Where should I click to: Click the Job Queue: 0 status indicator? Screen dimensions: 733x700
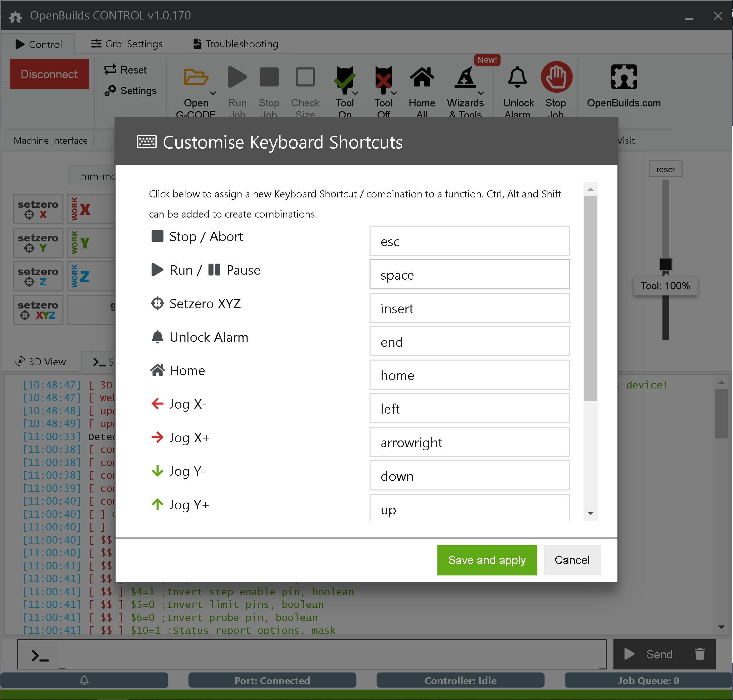click(648, 680)
